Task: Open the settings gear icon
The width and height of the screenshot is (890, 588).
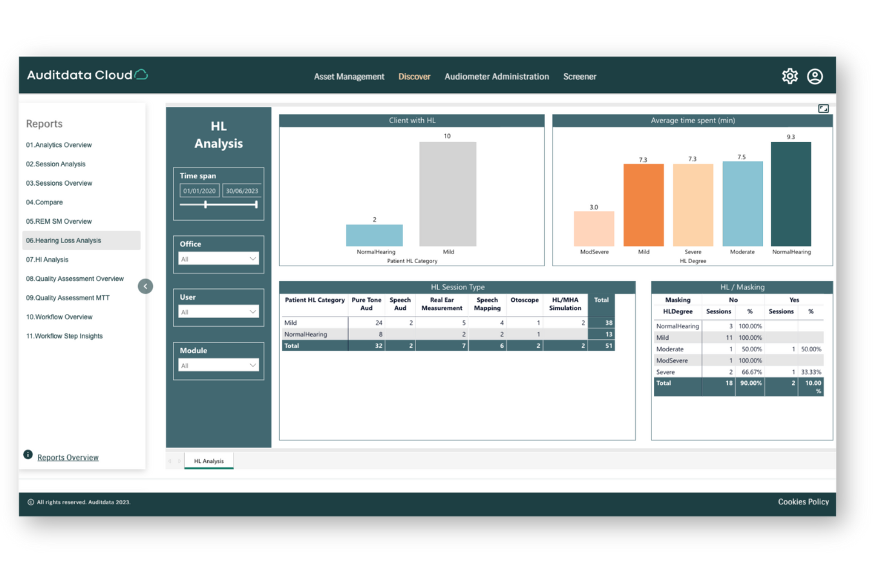Action: 789,75
